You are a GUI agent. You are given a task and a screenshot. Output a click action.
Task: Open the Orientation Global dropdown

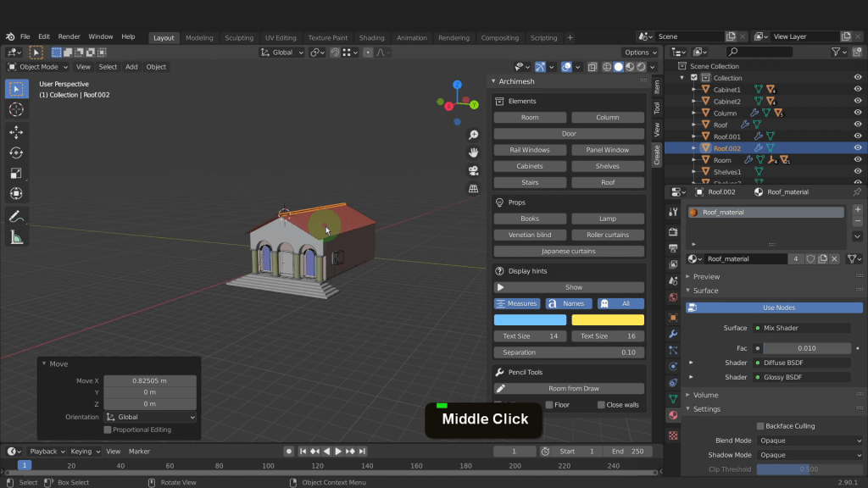pos(150,417)
